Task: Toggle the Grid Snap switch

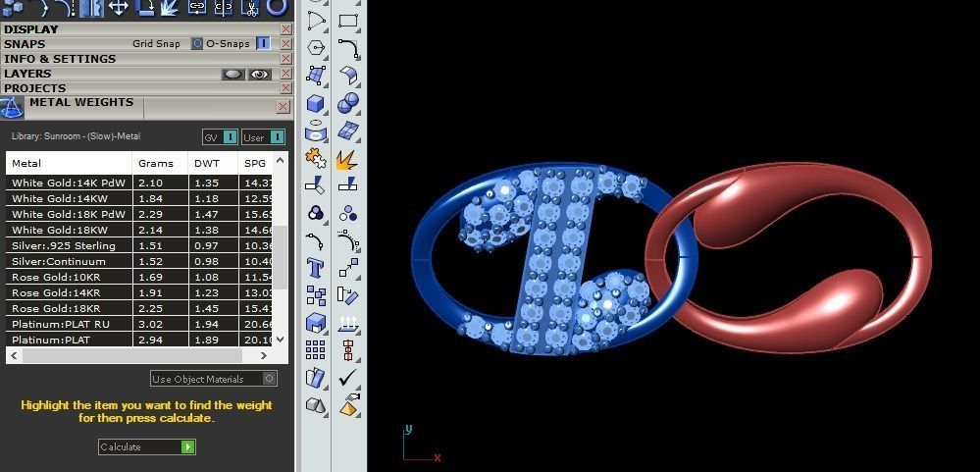Action: (197, 44)
